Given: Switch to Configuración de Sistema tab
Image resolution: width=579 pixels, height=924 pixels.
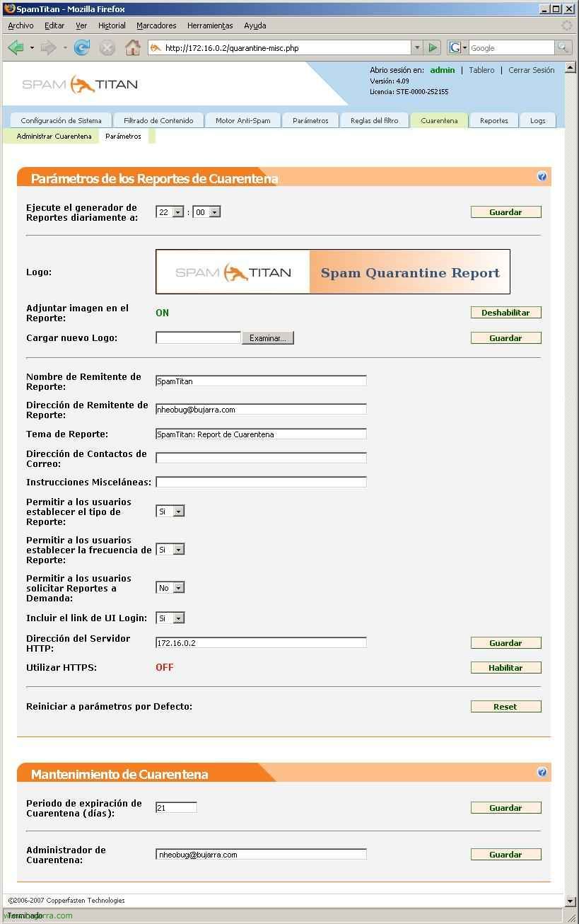Looking at the screenshot, I should (x=61, y=120).
